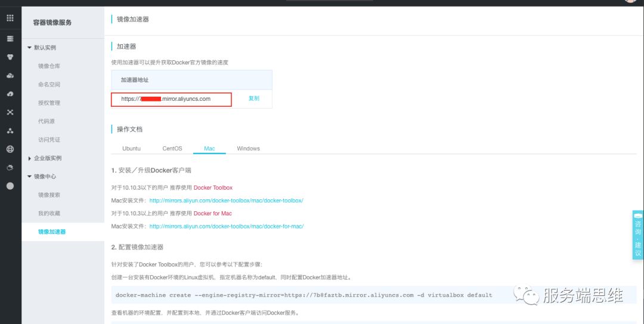Click the docker-machine create command code block

(x=374, y=295)
